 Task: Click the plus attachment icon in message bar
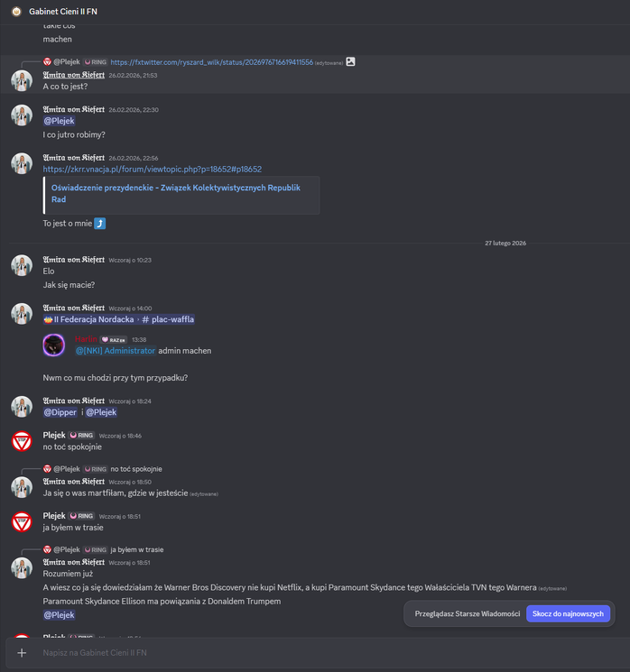(22, 653)
